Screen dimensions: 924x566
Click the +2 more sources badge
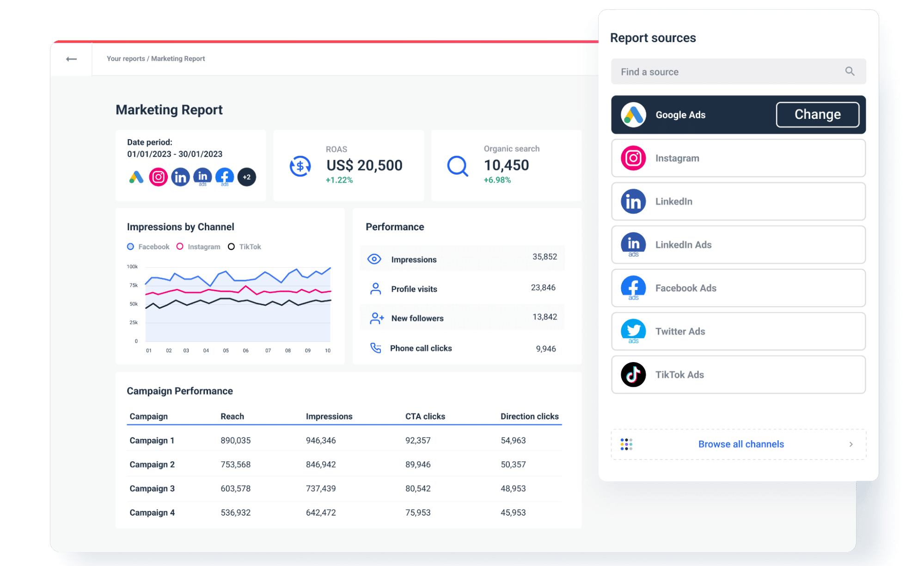coord(247,177)
